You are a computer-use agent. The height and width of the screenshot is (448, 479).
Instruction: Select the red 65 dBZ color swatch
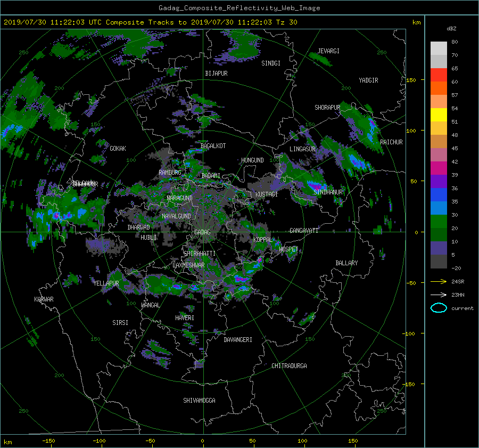[439, 75]
